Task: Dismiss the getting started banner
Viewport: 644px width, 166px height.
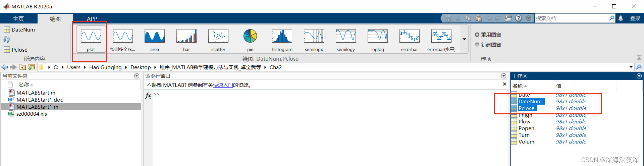Action: (x=504, y=84)
